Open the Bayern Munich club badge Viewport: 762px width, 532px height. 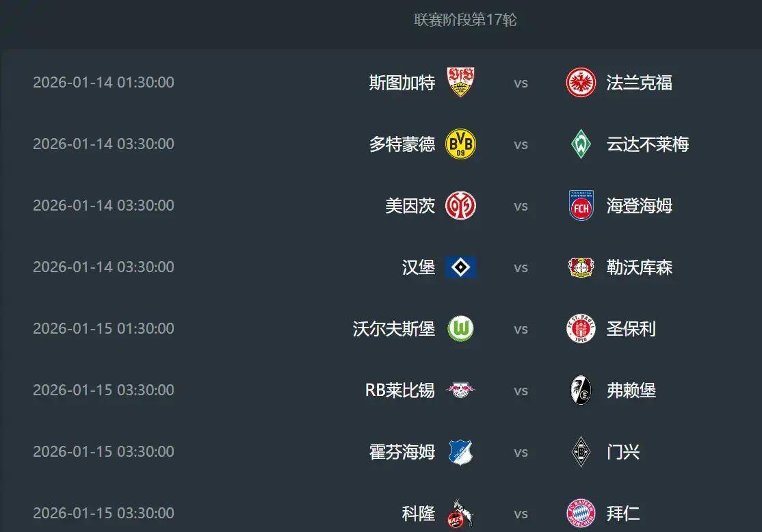click(x=581, y=513)
